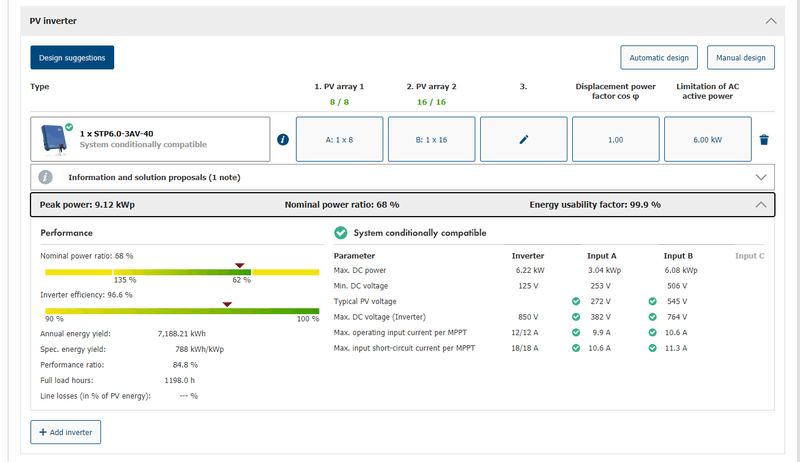800x462 pixels.
Task: Click green check for Input B short-circuit current
Action: tap(652, 348)
